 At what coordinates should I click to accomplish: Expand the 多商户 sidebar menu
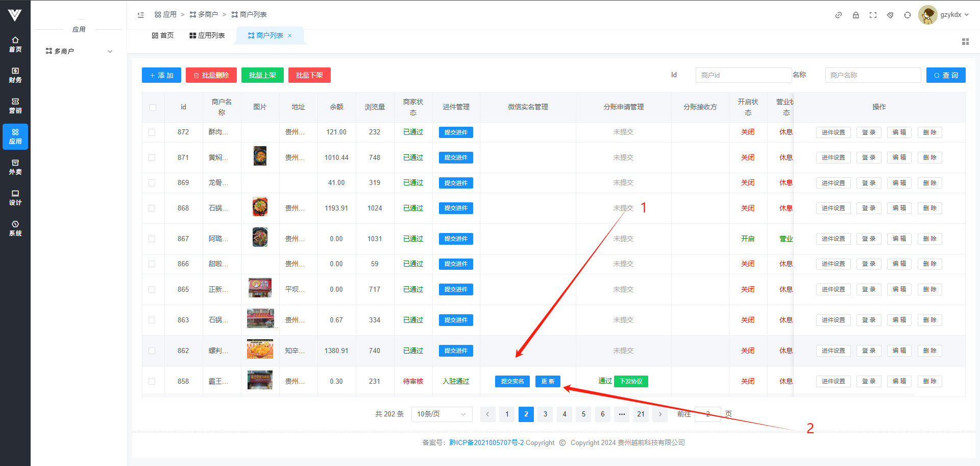79,51
